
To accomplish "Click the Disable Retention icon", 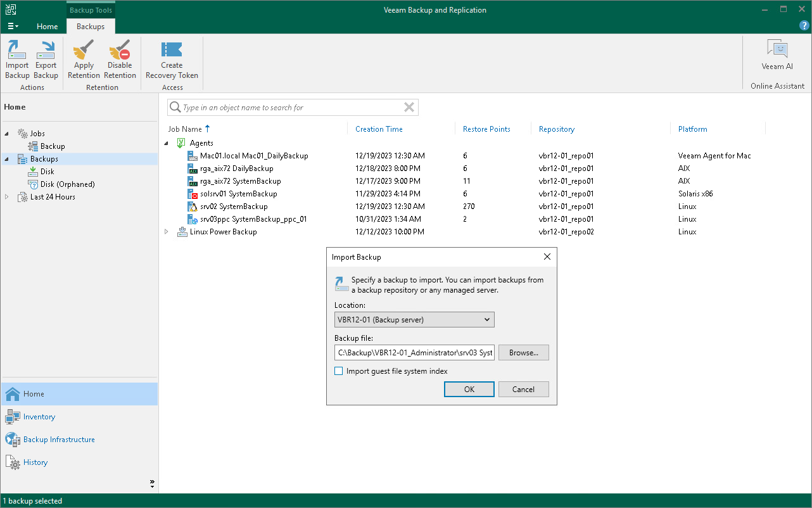I will [x=120, y=50].
